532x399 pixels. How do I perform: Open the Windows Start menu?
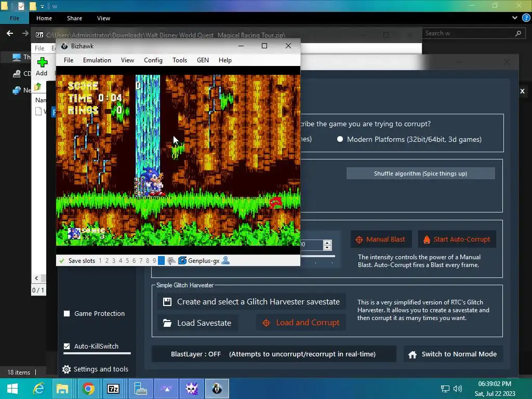[12, 389]
